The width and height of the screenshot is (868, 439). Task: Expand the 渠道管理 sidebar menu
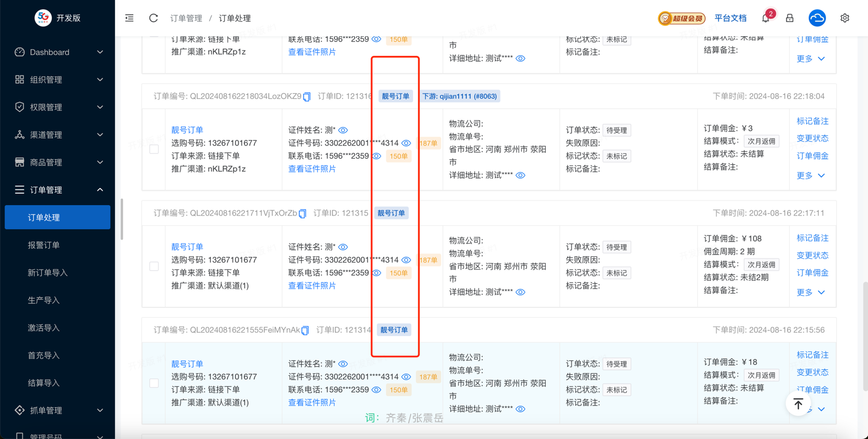[x=57, y=134]
